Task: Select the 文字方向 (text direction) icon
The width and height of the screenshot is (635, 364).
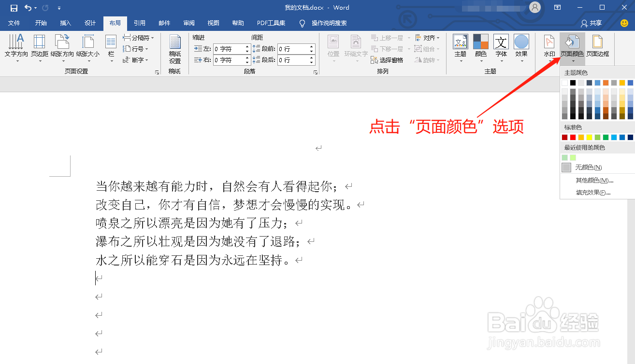Action: (x=16, y=46)
